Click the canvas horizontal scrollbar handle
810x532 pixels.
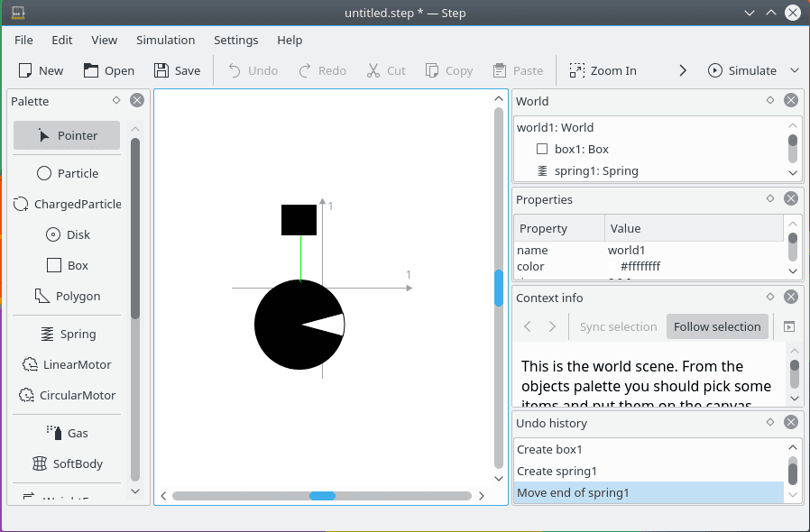[322, 496]
